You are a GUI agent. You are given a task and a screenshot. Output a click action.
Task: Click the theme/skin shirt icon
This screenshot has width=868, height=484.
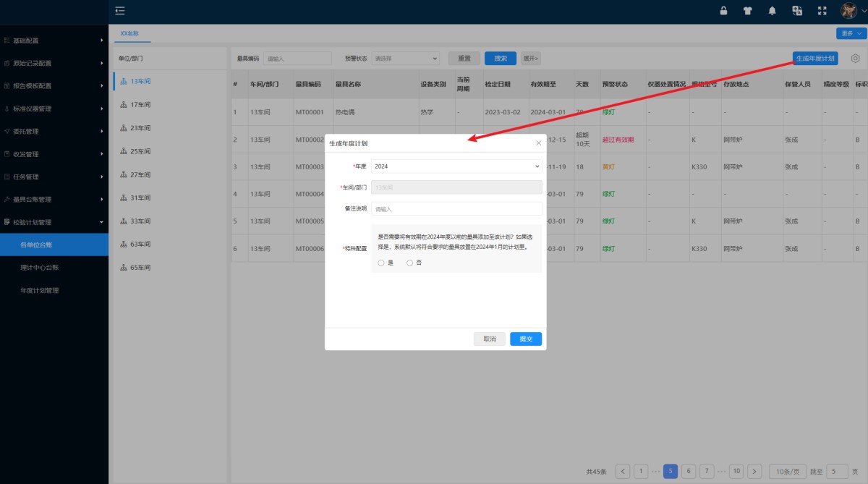[747, 11]
